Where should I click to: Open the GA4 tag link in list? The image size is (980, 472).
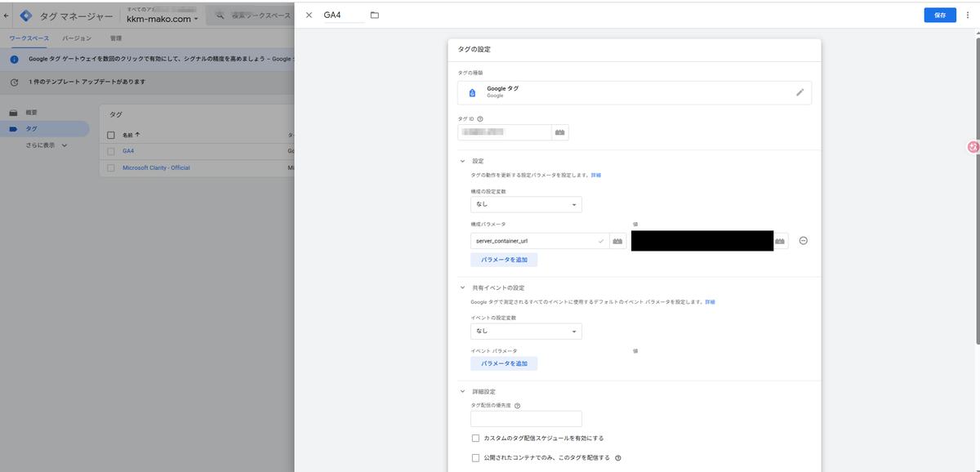128,151
